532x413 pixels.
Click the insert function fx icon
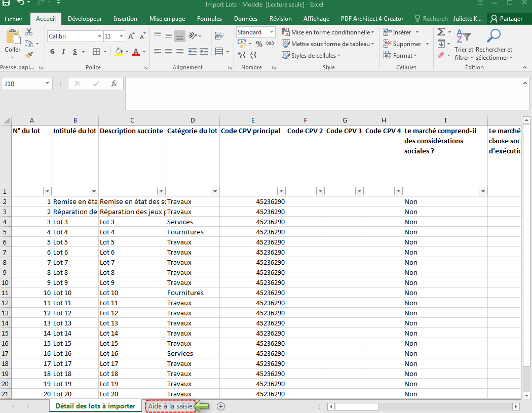coord(114,84)
